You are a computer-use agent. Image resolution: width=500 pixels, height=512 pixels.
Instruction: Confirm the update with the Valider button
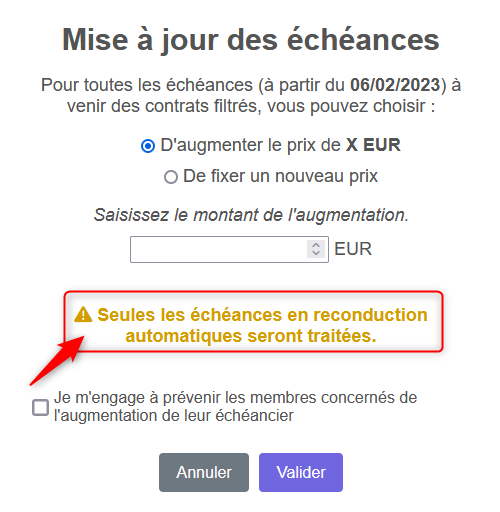point(301,472)
